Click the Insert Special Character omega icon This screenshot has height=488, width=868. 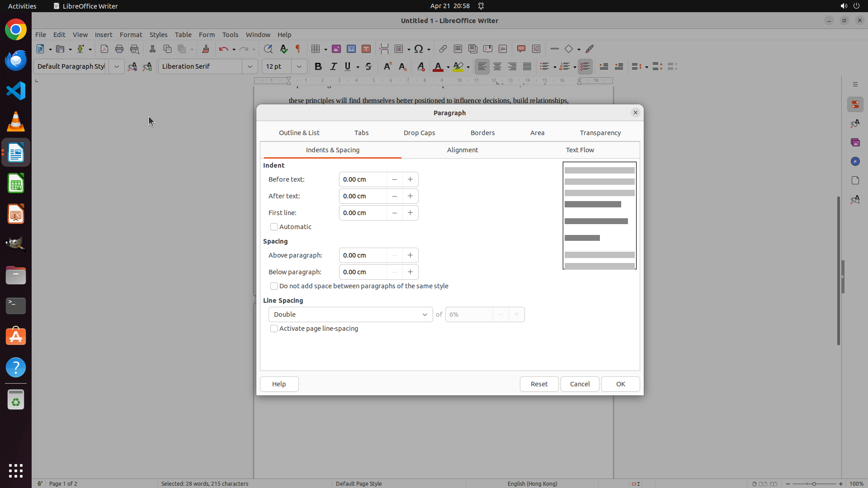tap(419, 49)
